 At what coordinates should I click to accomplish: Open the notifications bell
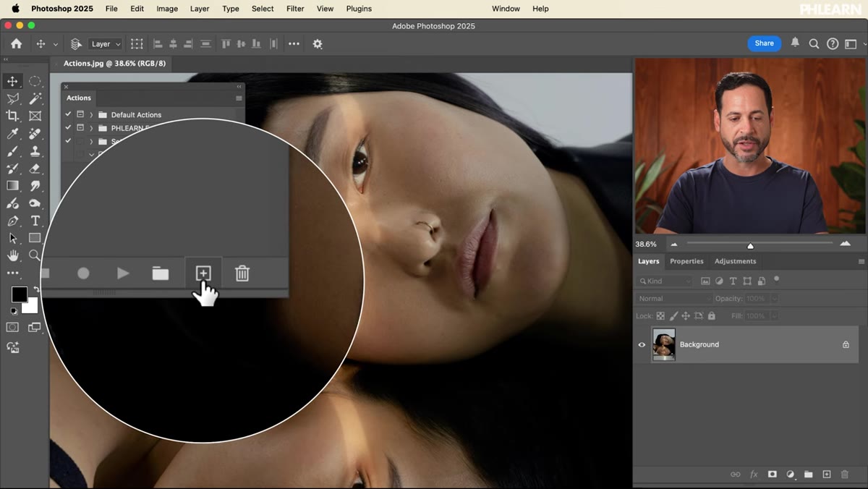tap(795, 43)
